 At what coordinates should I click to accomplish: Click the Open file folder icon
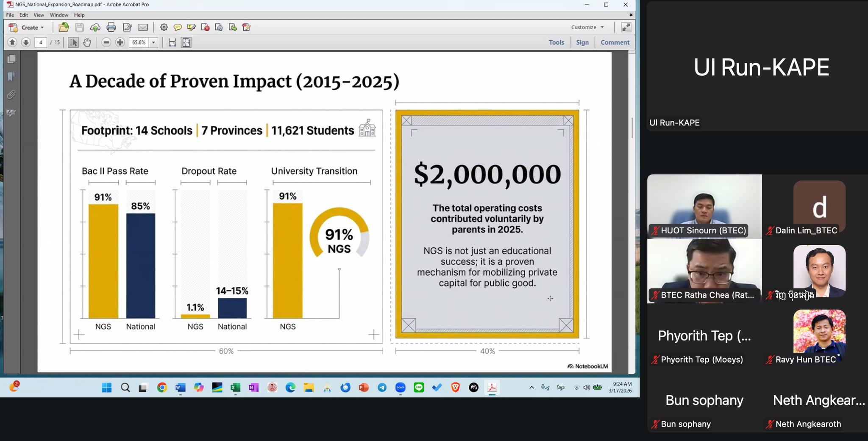point(64,28)
